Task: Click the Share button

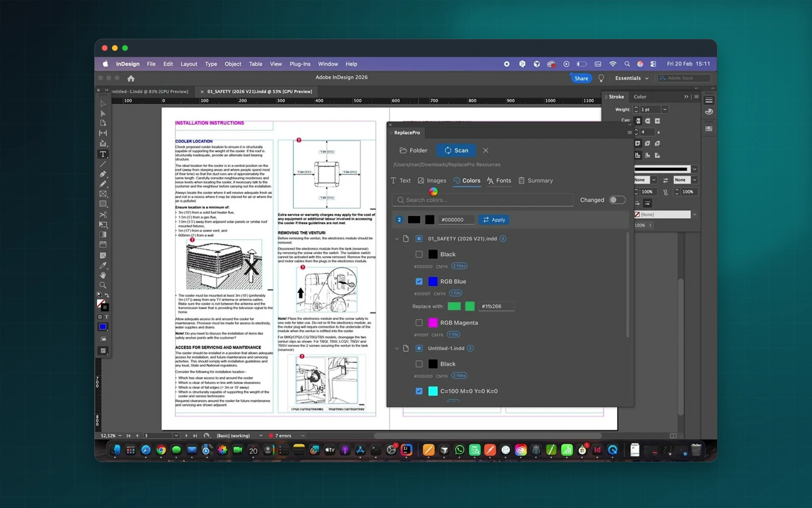Action: coord(581,78)
